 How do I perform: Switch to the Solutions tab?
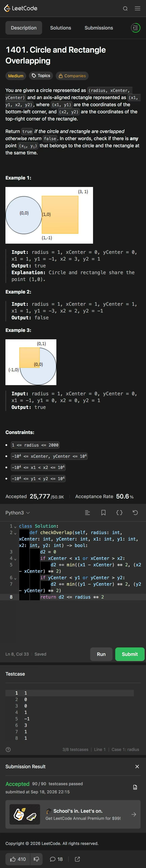click(61, 28)
